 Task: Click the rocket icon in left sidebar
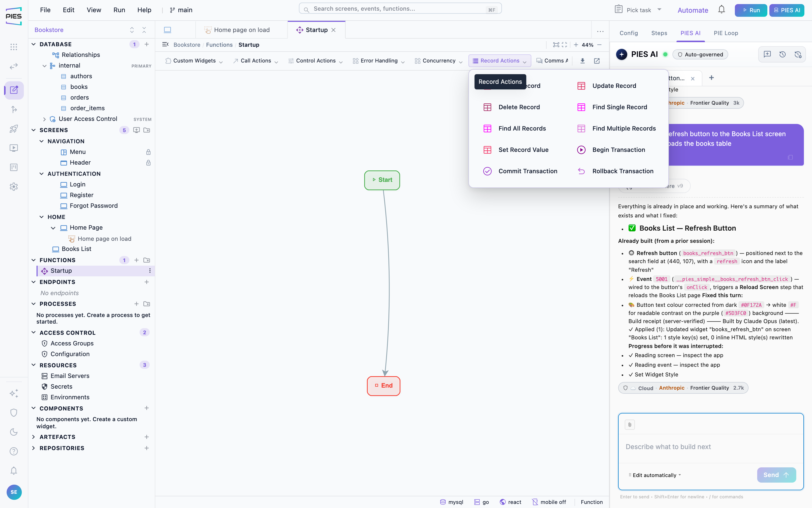pos(14,129)
